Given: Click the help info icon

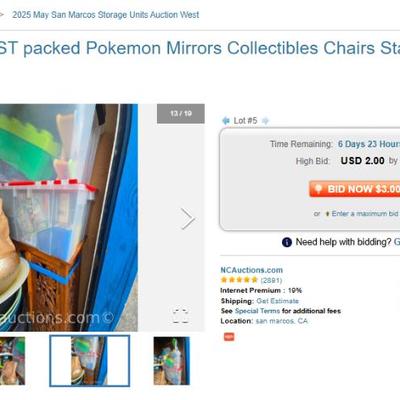Looking at the screenshot, I should point(287,242).
